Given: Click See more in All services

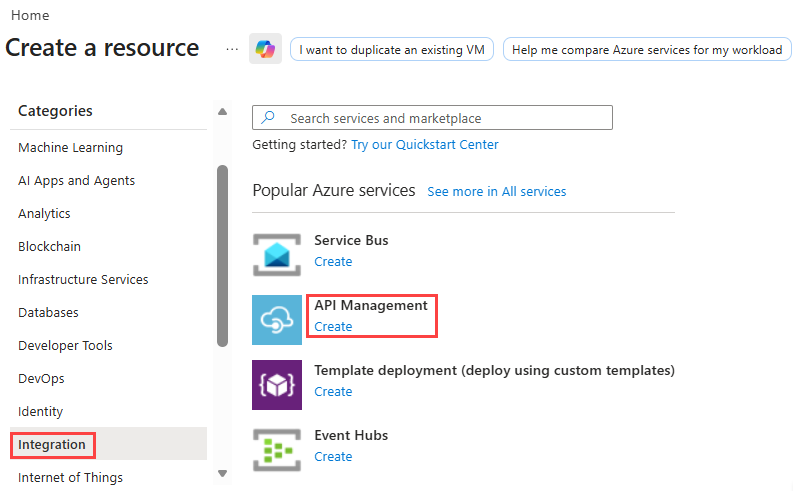Looking at the screenshot, I should coord(496,191).
